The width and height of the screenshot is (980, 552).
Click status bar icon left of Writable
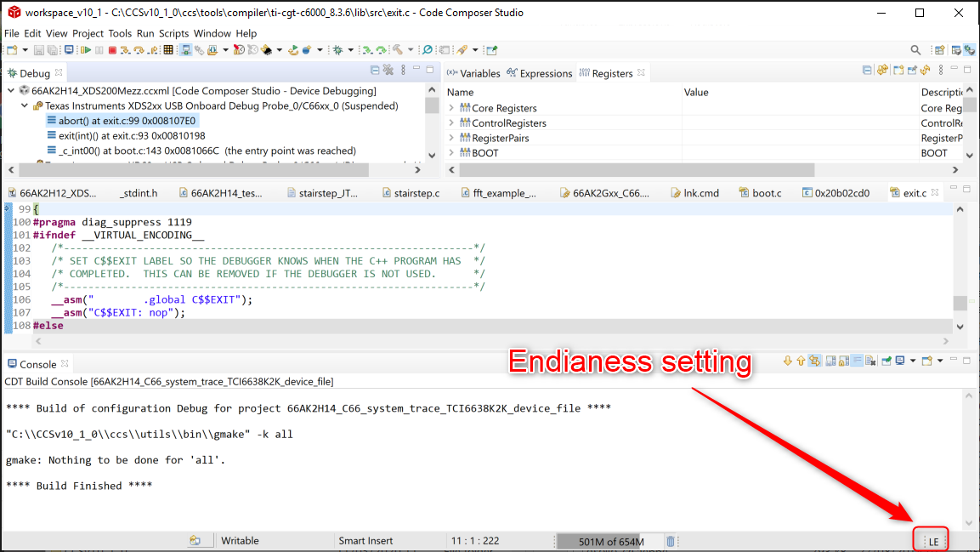tap(195, 541)
